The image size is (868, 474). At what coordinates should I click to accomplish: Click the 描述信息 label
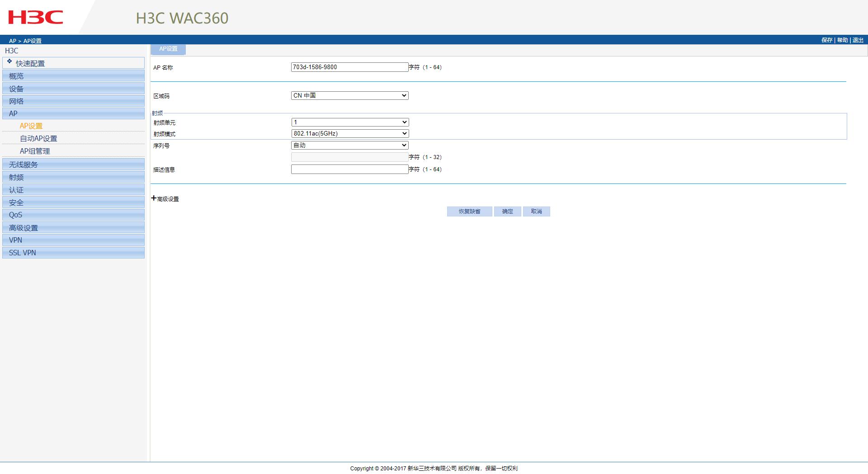pyautogui.click(x=164, y=170)
